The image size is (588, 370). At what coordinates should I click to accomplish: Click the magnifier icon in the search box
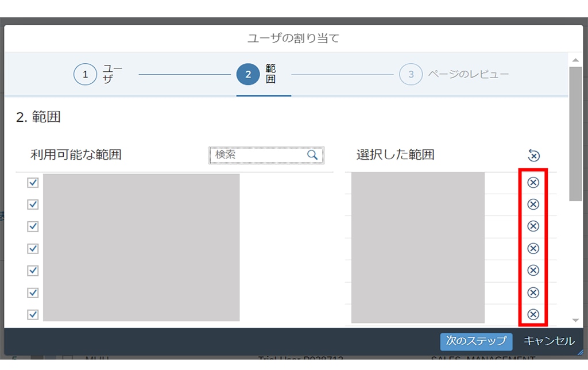[312, 155]
